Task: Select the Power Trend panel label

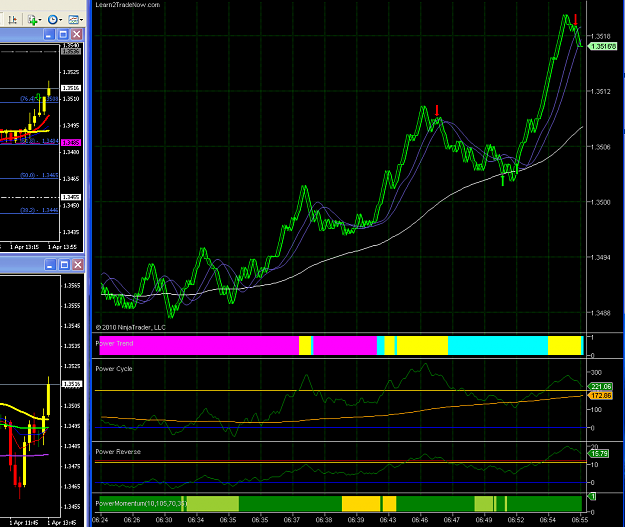Action: pyautogui.click(x=114, y=343)
